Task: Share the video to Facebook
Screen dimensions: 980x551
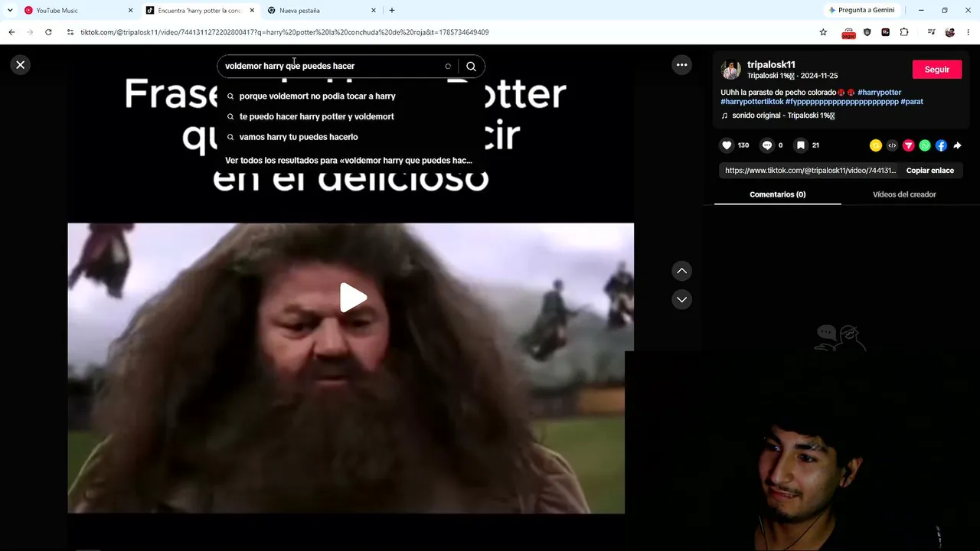Action: tap(941, 145)
